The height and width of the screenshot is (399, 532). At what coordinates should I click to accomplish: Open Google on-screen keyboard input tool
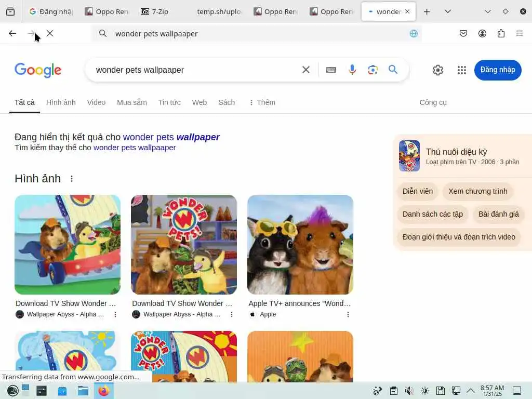(331, 70)
